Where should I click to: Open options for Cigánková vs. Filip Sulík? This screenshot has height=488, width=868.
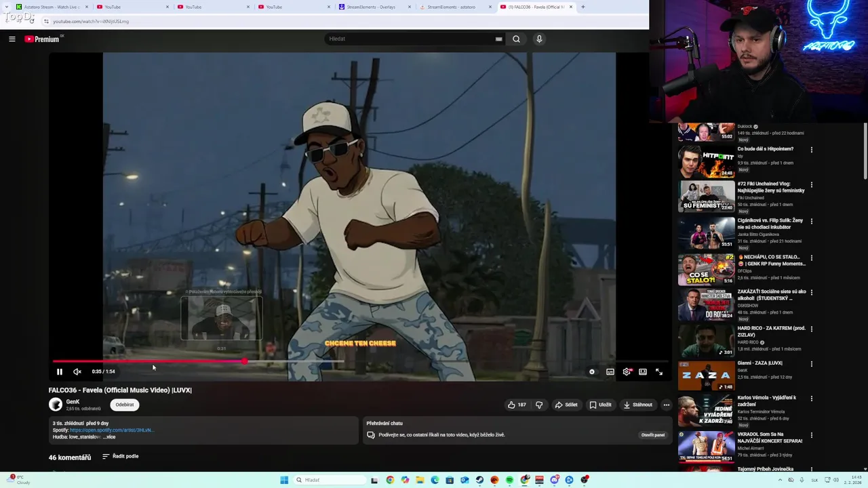click(x=811, y=221)
